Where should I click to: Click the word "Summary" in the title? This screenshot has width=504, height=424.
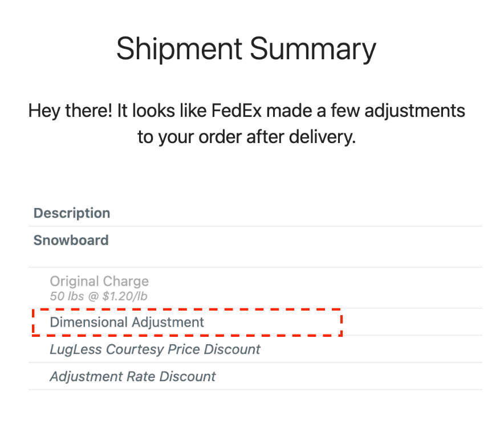tap(313, 48)
